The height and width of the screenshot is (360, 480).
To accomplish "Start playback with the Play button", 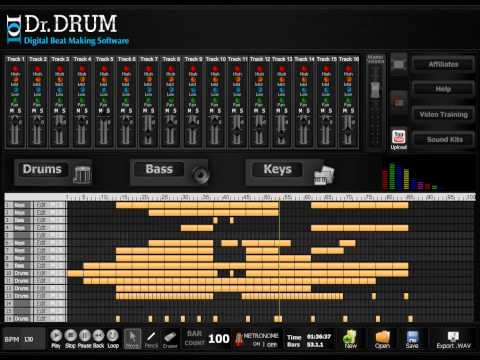I will tap(56, 335).
